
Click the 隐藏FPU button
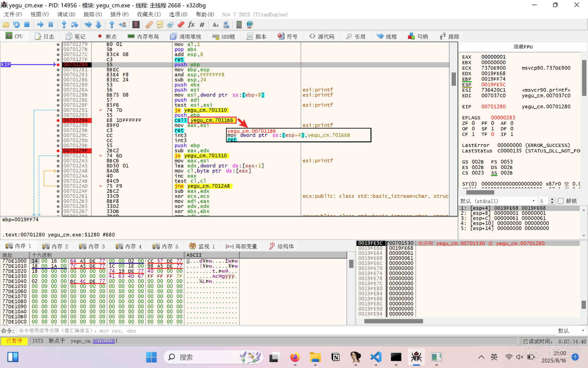click(x=523, y=47)
